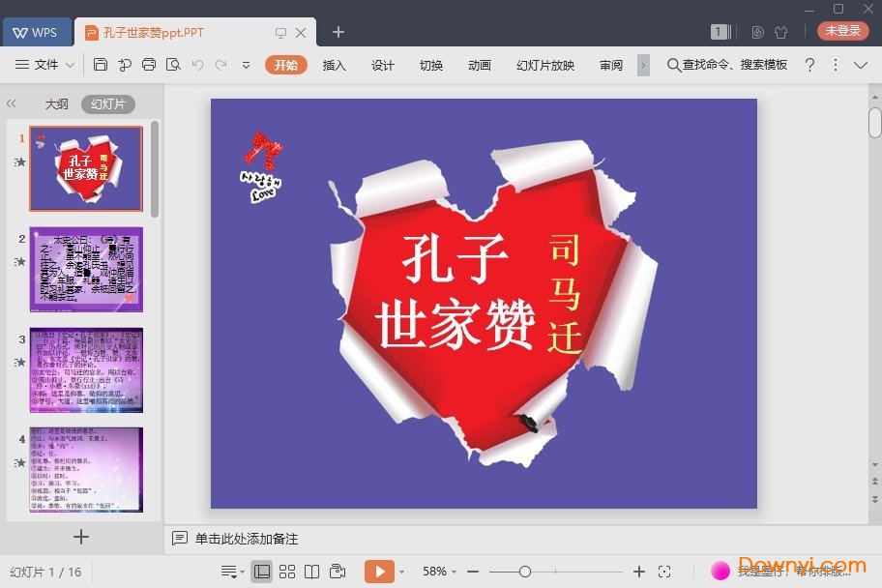Collapse the slide panel with the double-chevron
Image resolution: width=882 pixels, height=588 pixels.
click(12, 103)
